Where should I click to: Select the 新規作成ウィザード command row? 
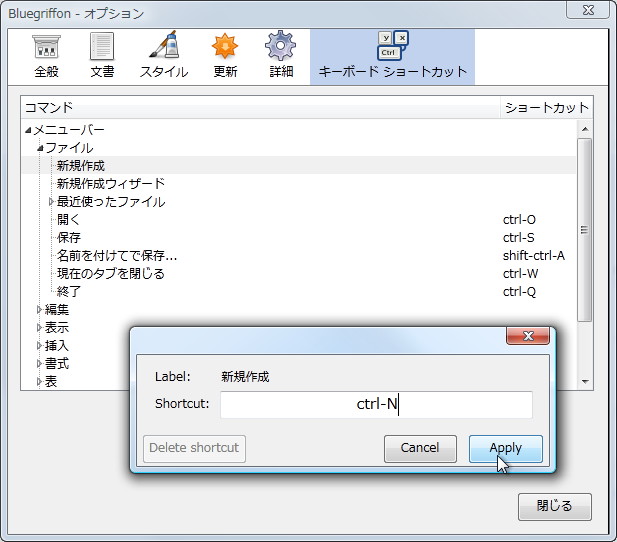[299, 183]
